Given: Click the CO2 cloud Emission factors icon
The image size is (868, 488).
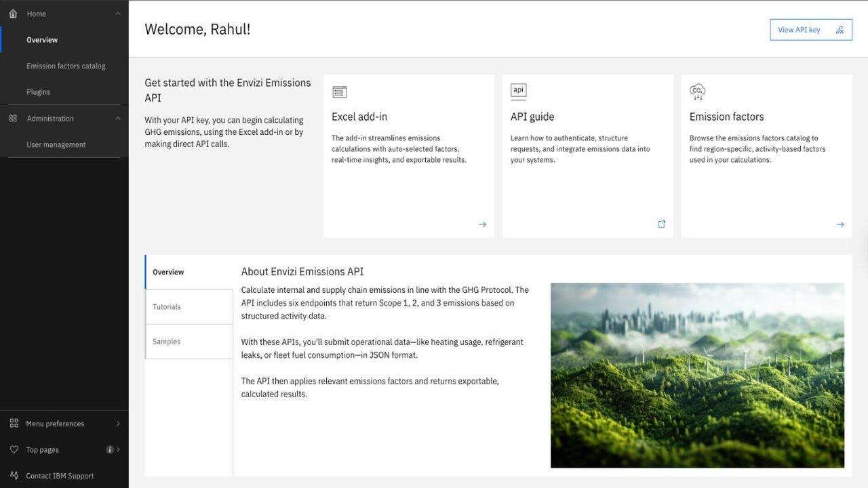Looking at the screenshot, I should tap(697, 91).
